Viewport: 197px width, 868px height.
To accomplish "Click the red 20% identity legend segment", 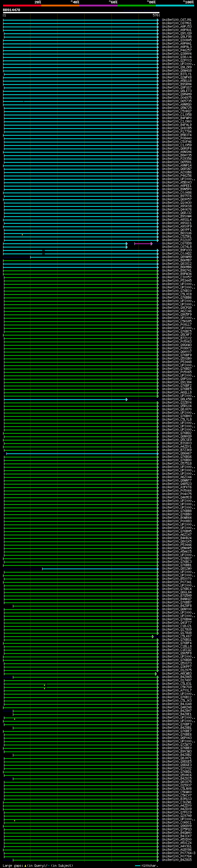I will click(22, 6).
